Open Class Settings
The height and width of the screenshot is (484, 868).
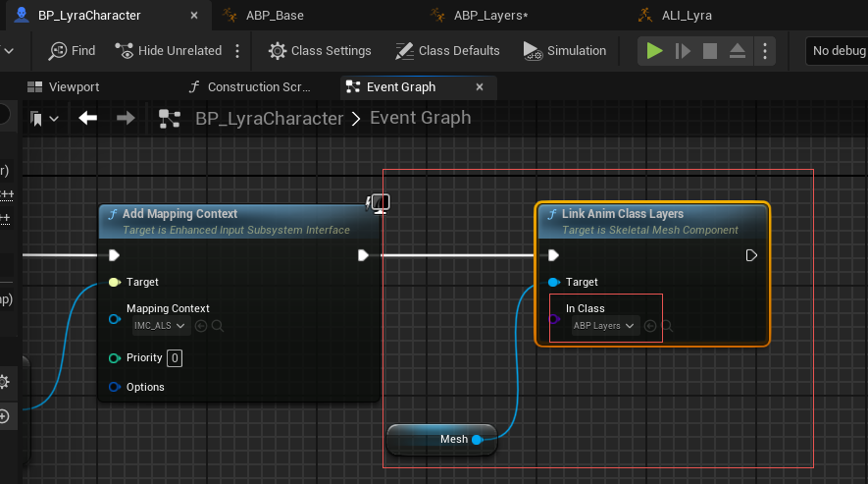point(320,50)
